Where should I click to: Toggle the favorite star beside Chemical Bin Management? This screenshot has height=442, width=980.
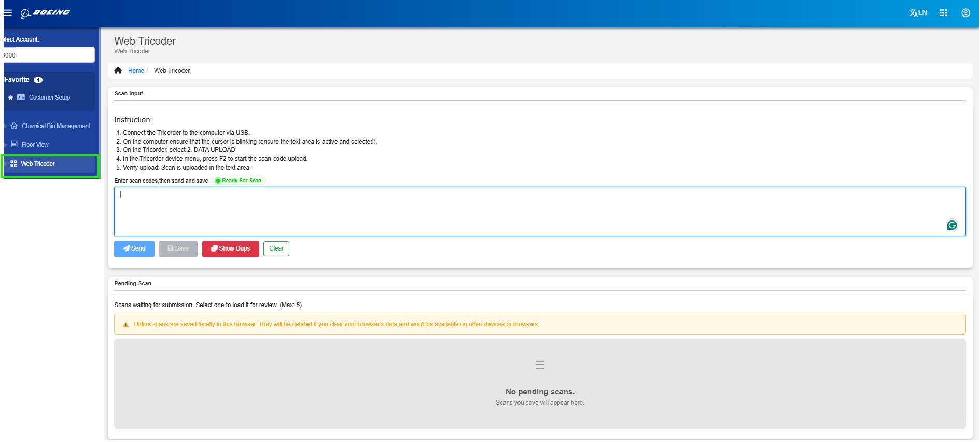click(x=5, y=126)
